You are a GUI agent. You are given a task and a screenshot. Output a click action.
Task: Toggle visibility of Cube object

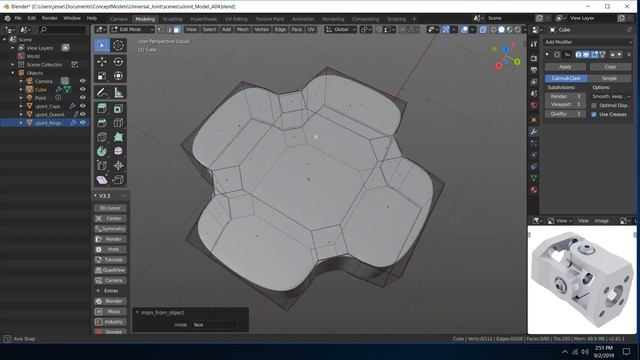[x=82, y=89]
